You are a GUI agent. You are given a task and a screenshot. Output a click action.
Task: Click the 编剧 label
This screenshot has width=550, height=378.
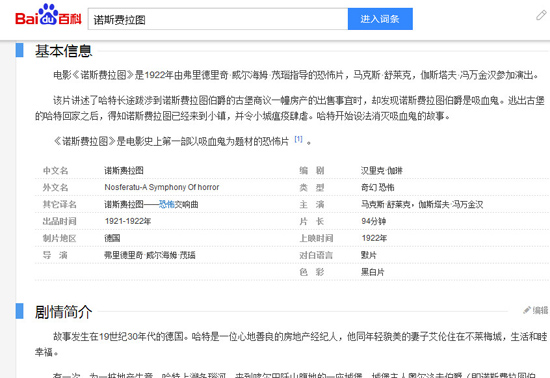click(x=312, y=171)
